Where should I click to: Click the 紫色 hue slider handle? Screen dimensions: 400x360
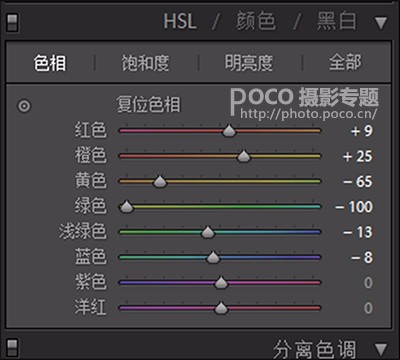coord(221,283)
